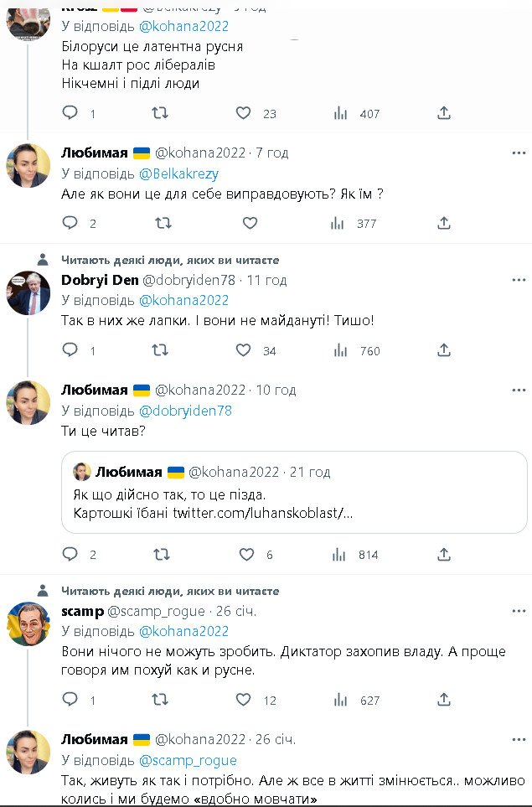
Task: Expand more menu on 'Ти це читав?' tweet
Action: point(519,390)
